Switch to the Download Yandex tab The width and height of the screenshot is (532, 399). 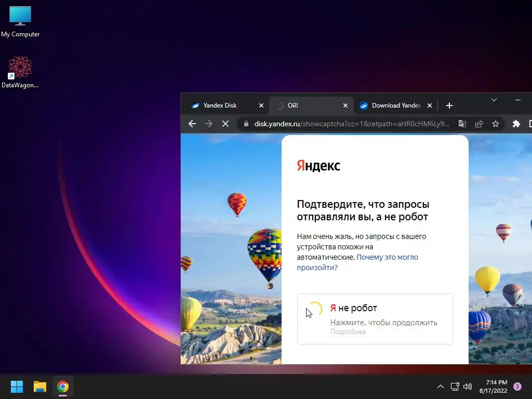click(x=396, y=105)
